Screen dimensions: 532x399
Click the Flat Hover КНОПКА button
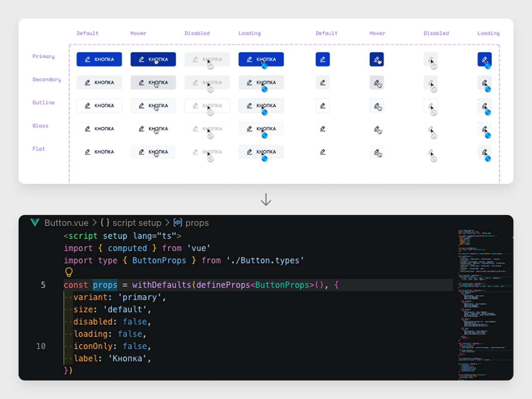click(x=153, y=152)
